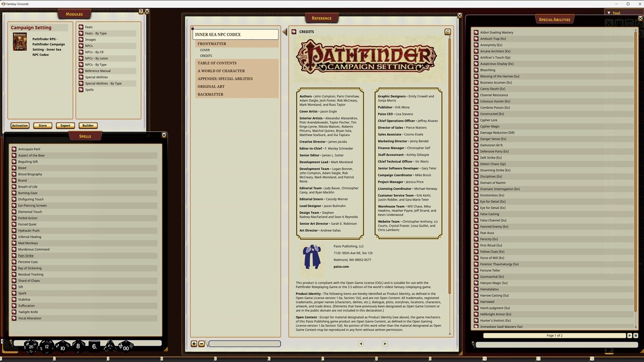Go to page 2 of Special Abilities with the next arrow

(630, 335)
